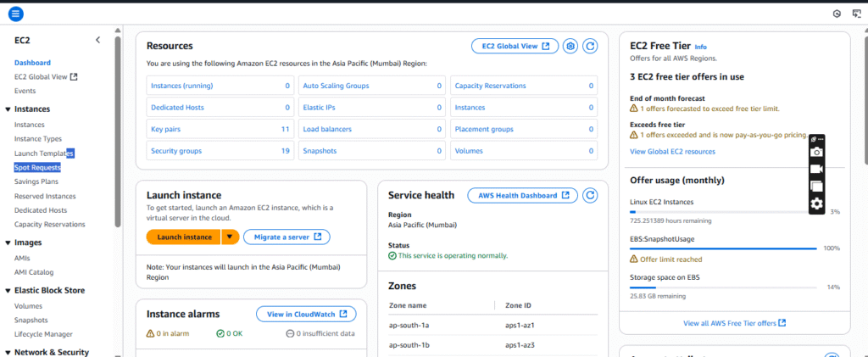Screen dimensions: 868x357
Task: Open the View all AWS Free Tier offers link
Action: 735,323
